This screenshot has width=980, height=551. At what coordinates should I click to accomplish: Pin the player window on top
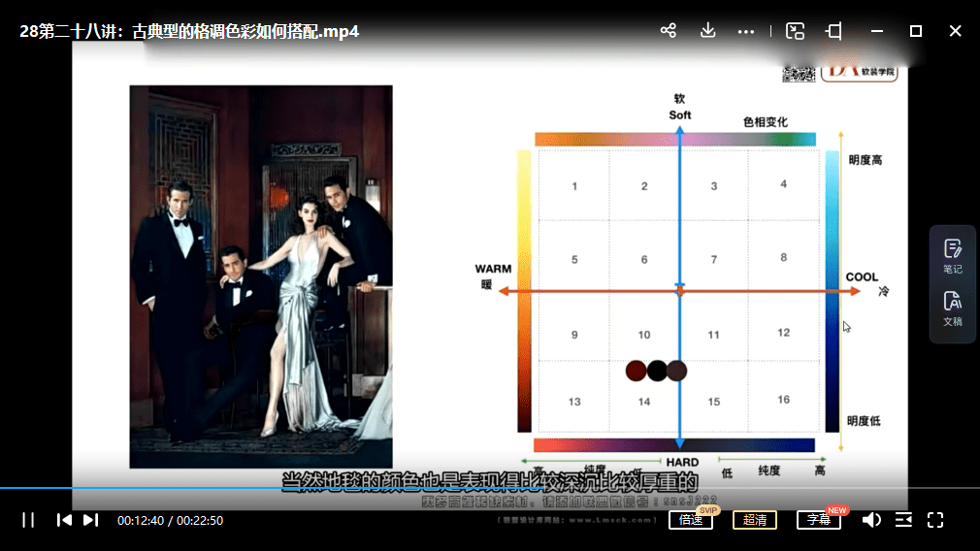[833, 31]
